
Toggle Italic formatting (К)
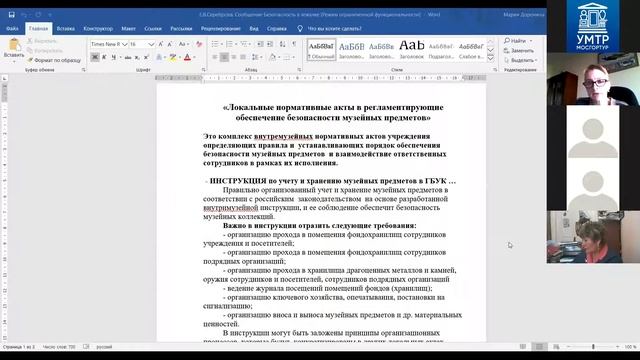[x=104, y=57]
